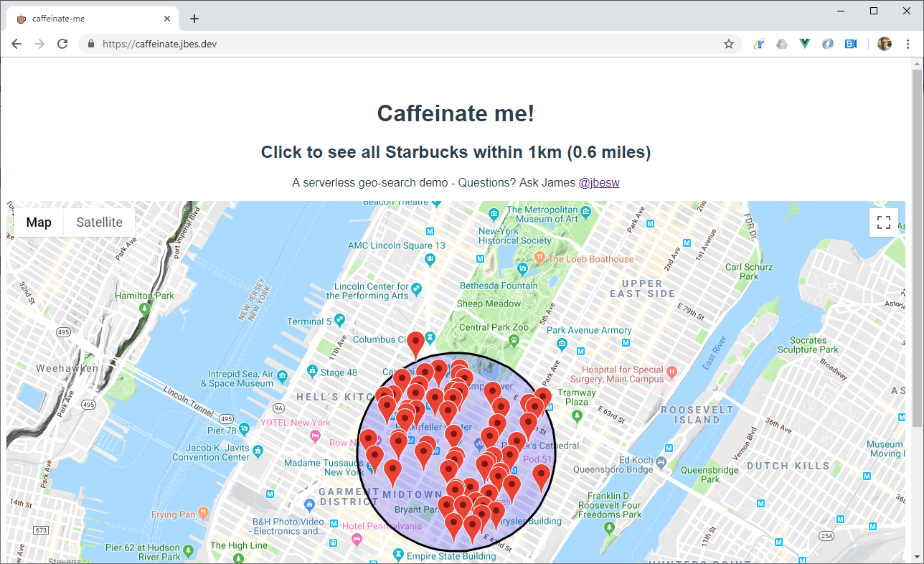Click the Lincoln Center map icon
Viewport: 924px width, 564px height.
417,288
